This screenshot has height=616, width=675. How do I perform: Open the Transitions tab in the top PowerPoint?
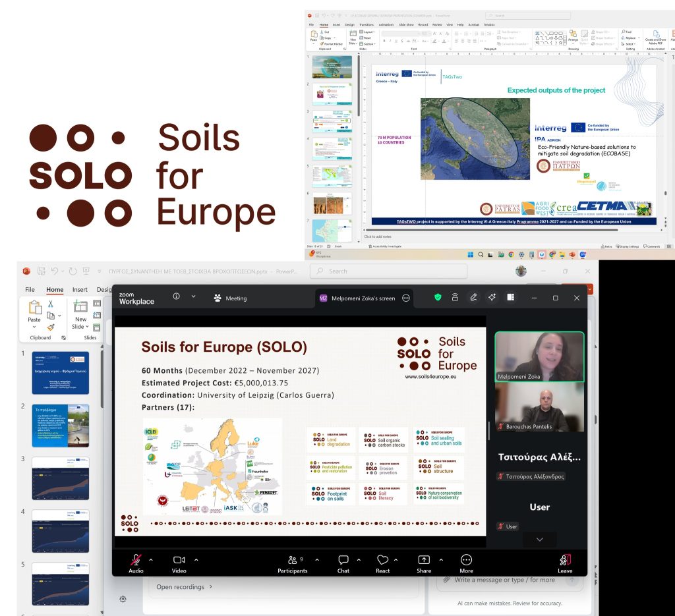pos(367,24)
